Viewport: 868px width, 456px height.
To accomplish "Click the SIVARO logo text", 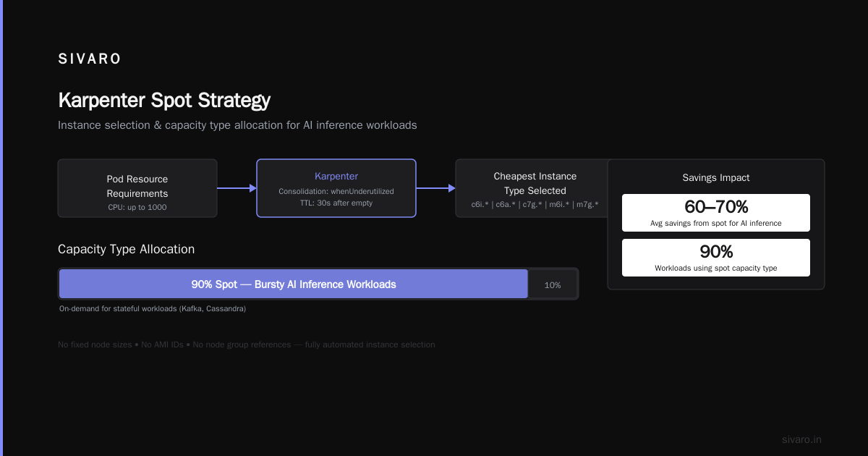I will (90, 59).
